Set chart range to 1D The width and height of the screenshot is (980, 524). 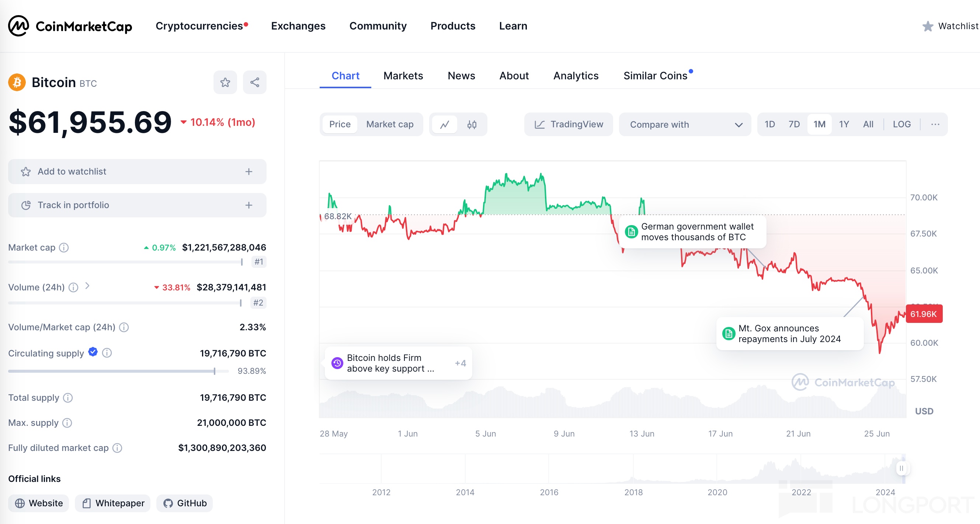click(x=769, y=124)
